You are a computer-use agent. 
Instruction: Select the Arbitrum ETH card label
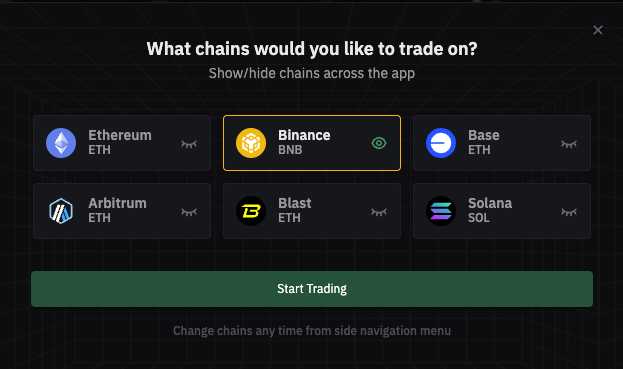[117, 210]
